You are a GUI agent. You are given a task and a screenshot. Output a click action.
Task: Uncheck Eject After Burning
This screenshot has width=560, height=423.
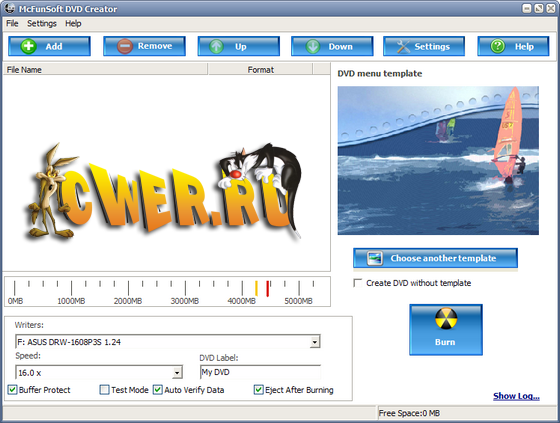pyautogui.click(x=259, y=389)
